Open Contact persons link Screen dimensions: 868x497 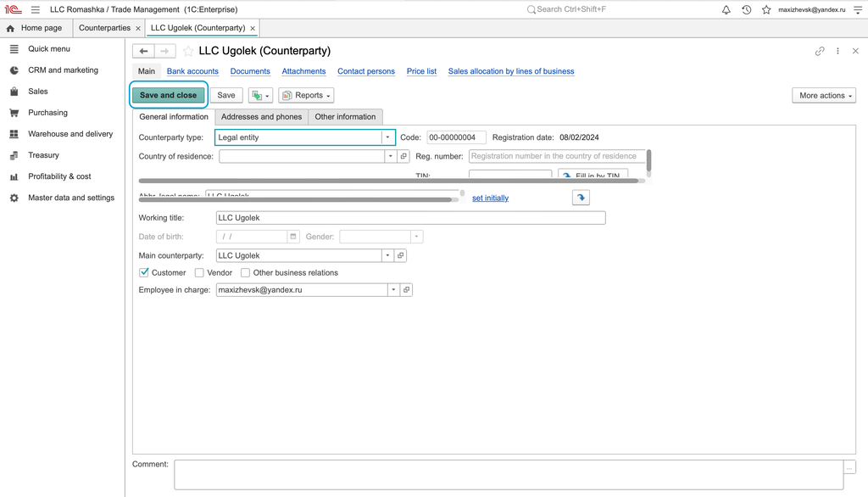coord(366,71)
